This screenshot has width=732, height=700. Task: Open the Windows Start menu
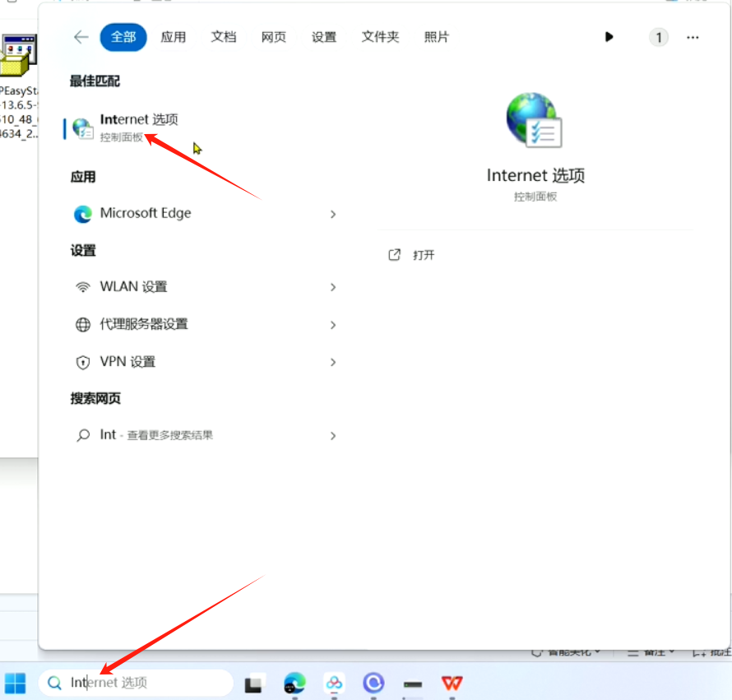click(15, 684)
